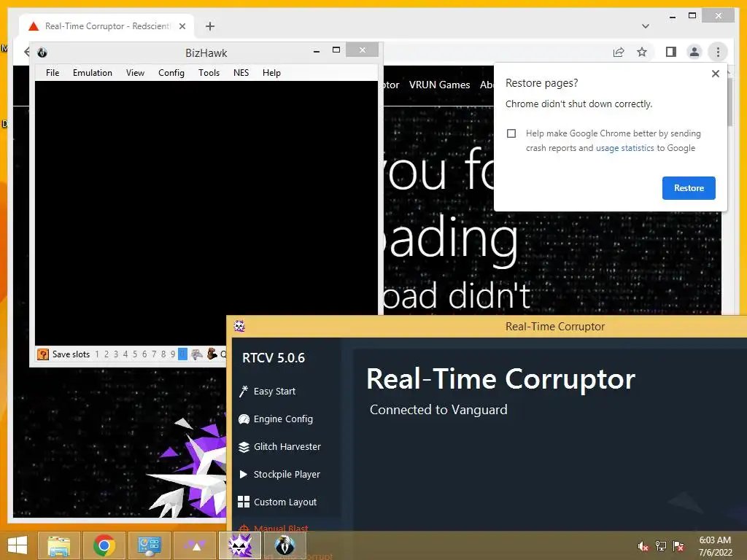
Task: Click the Glitch Harvester layers icon
Action: (x=244, y=447)
